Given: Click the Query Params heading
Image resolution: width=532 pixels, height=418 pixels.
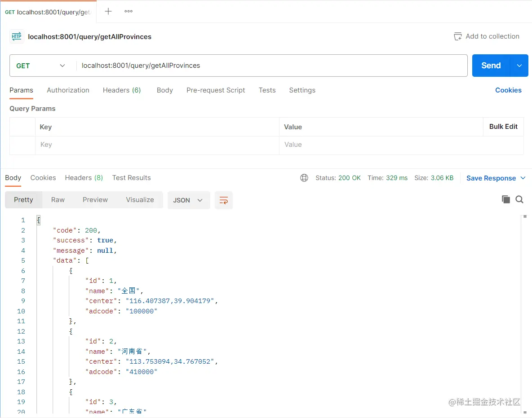Looking at the screenshot, I should point(32,109).
